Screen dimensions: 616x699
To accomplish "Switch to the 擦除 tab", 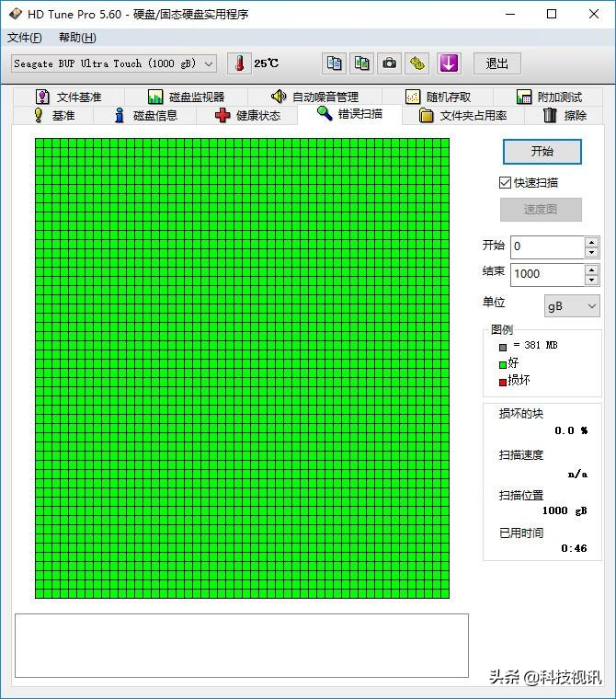I will [x=564, y=116].
